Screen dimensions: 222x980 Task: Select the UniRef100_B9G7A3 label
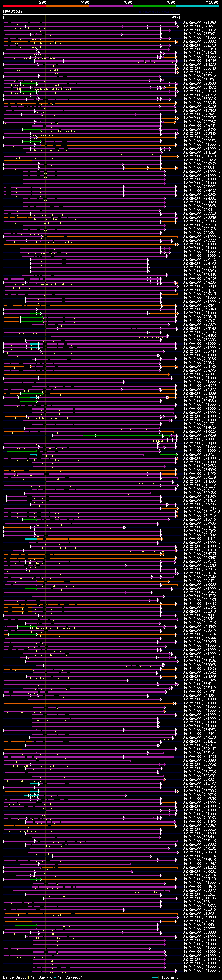(x=199, y=68)
